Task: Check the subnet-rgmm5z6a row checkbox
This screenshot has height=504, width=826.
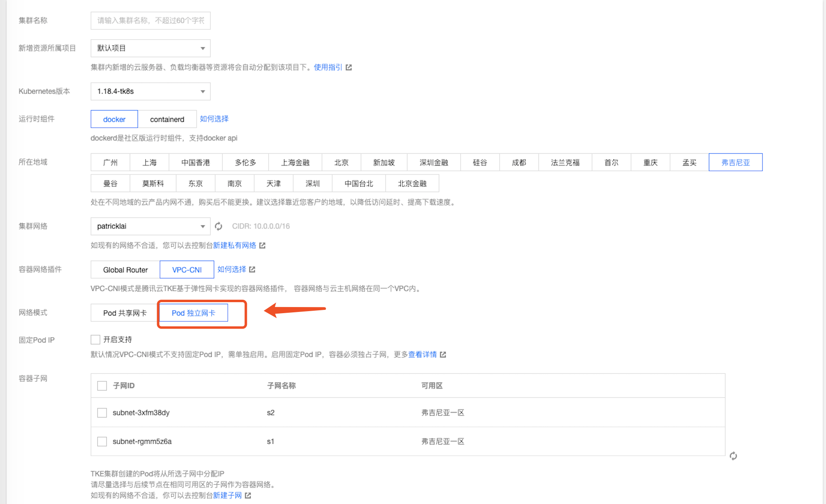Action: [102, 442]
